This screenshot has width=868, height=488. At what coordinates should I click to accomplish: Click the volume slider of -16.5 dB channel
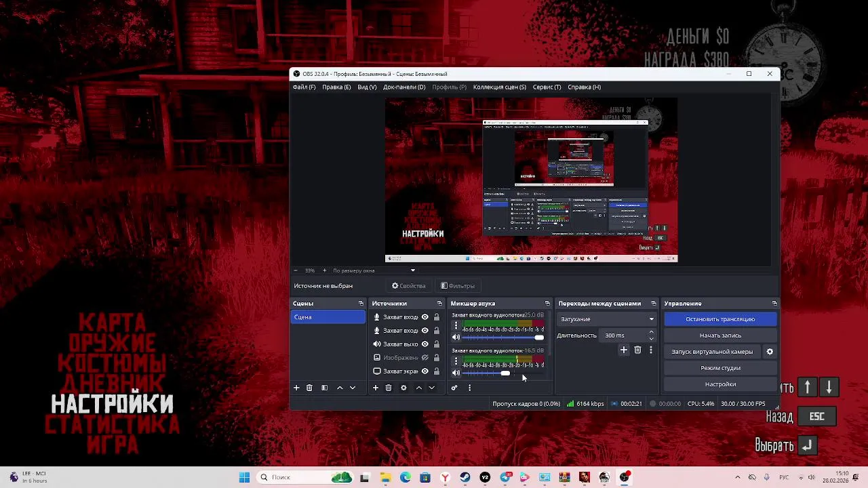[x=503, y=373]
